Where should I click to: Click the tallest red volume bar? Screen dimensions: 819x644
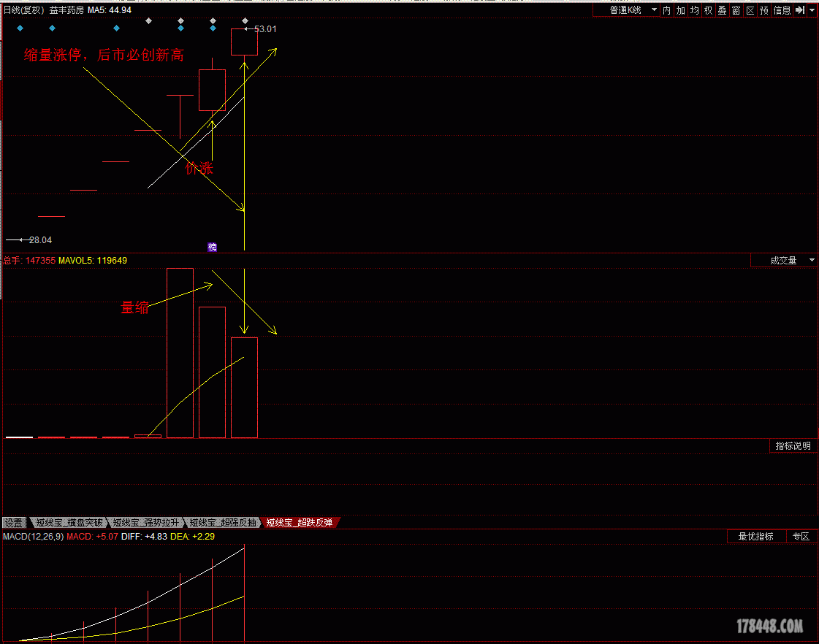pos(180,353)
